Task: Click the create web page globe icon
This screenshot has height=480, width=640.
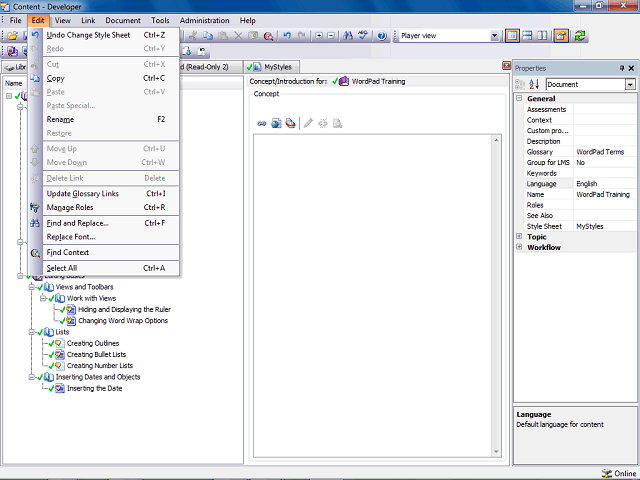Action: pyautogui.click(x=276, y=123)
